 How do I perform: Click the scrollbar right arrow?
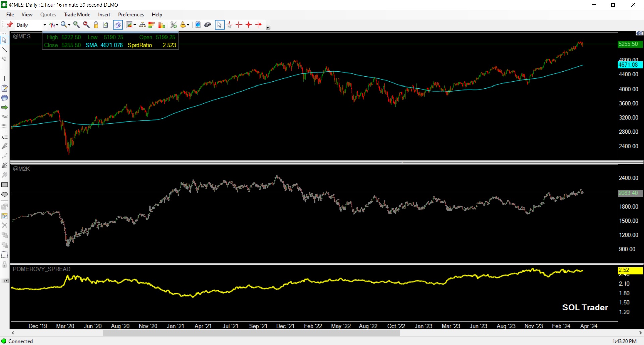[640, 333]
